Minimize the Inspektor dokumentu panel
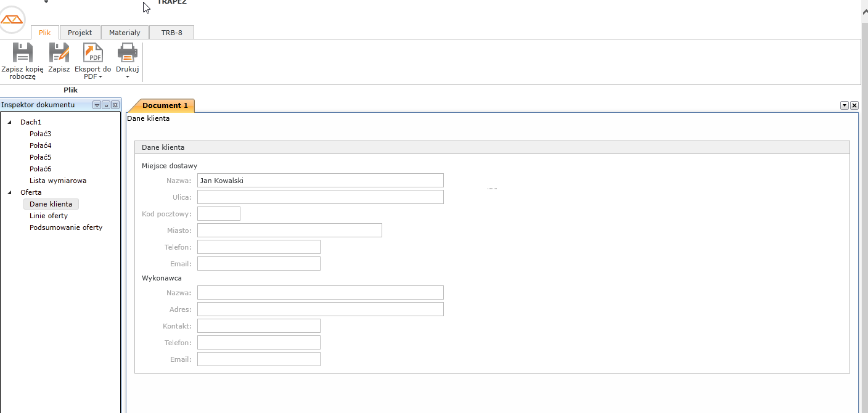 coord(106,105)
